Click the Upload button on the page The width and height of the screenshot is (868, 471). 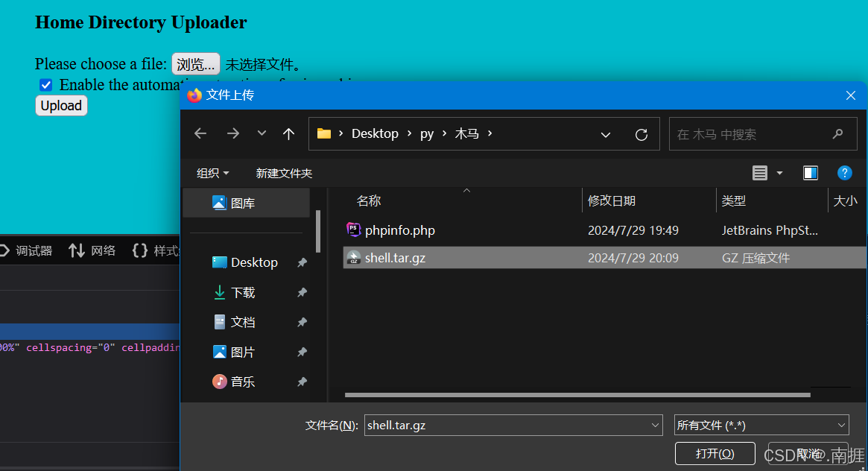click(61, 105)
